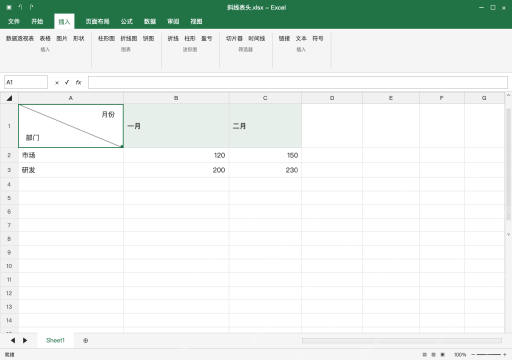Select column B header
The height and width of the screenshot is (360, 512).
coord(176,98)
